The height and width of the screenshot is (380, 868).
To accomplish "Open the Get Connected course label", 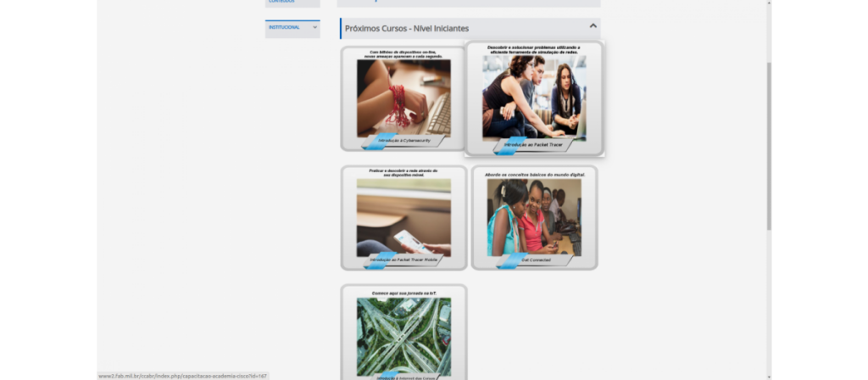I will point(536,260).
